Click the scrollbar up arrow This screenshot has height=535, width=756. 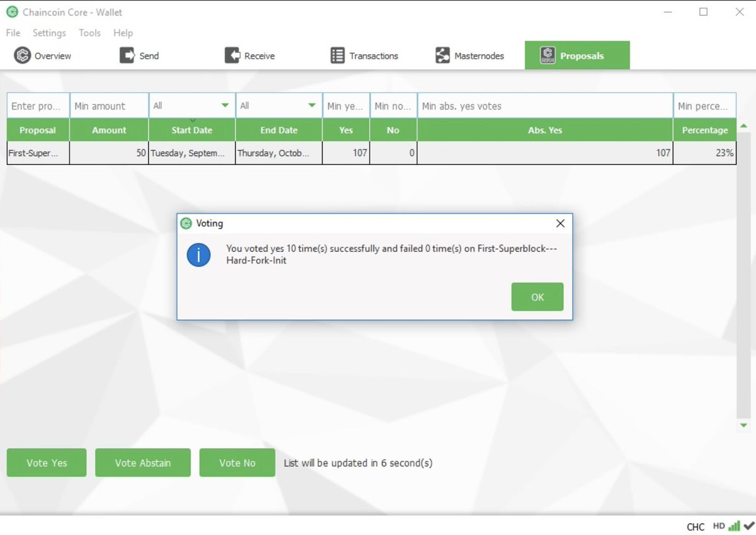point(743,127)
